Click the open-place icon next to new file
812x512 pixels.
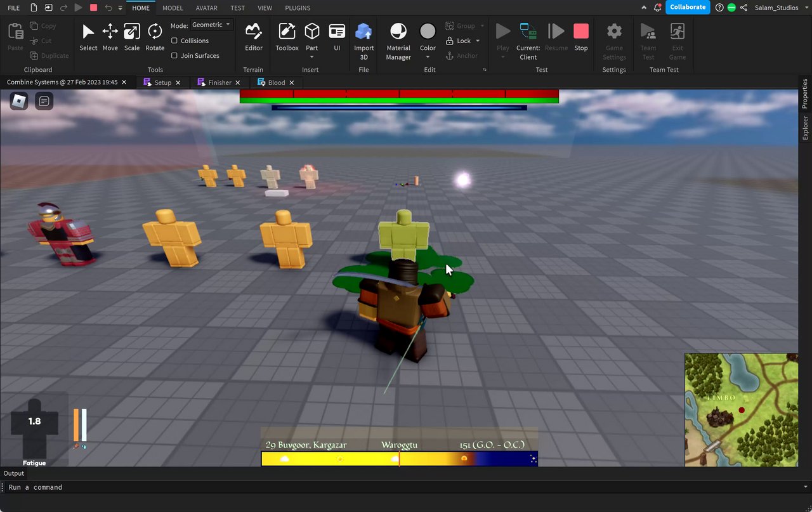(49, 8)
